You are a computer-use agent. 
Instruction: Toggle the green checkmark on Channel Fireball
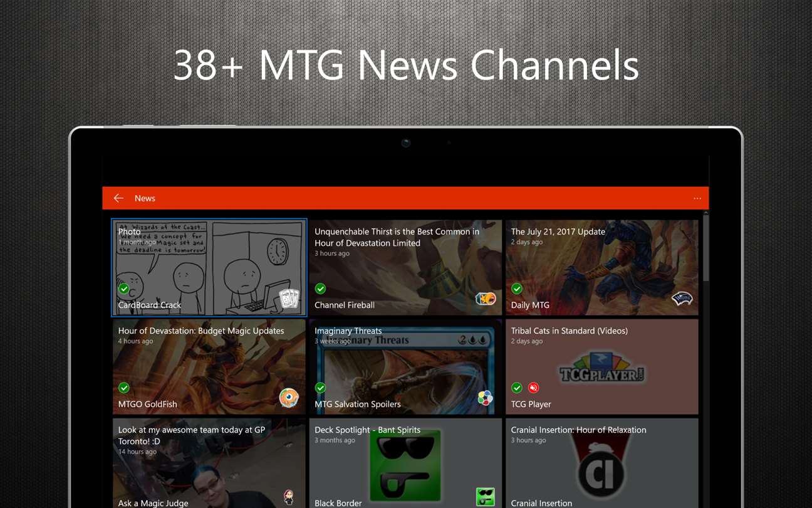click(x=320, y=288)
